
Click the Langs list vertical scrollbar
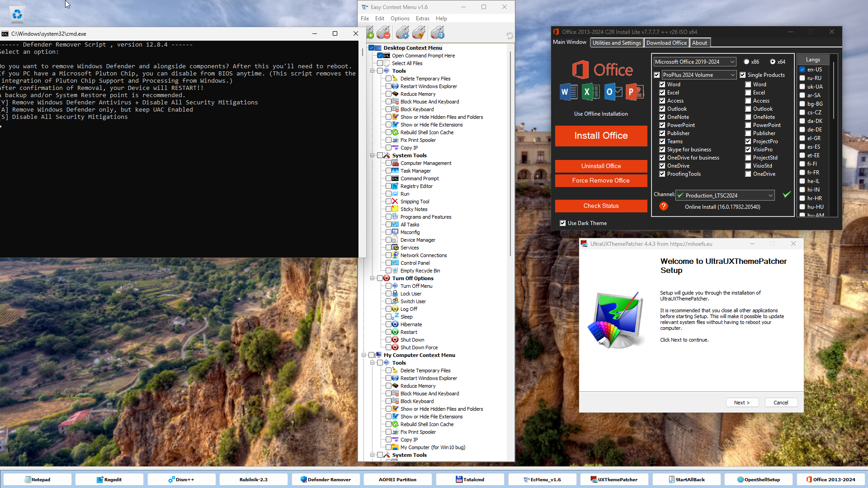[x=834, y=90]
